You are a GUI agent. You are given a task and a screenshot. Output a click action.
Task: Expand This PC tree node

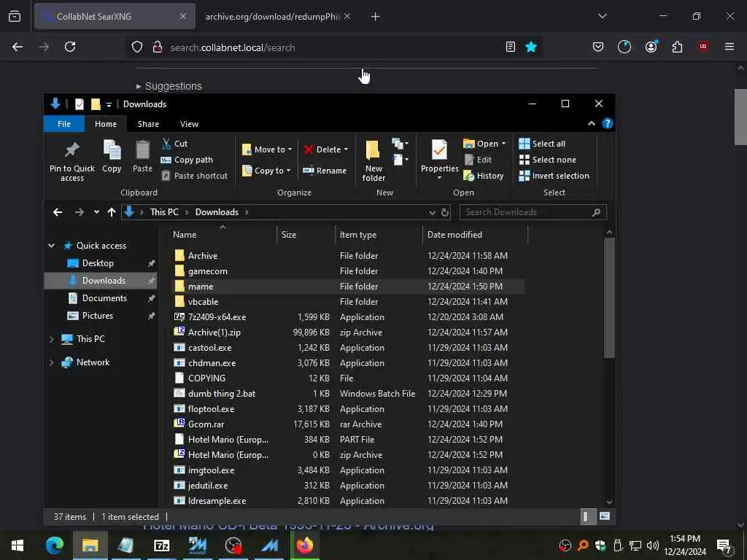52,339
